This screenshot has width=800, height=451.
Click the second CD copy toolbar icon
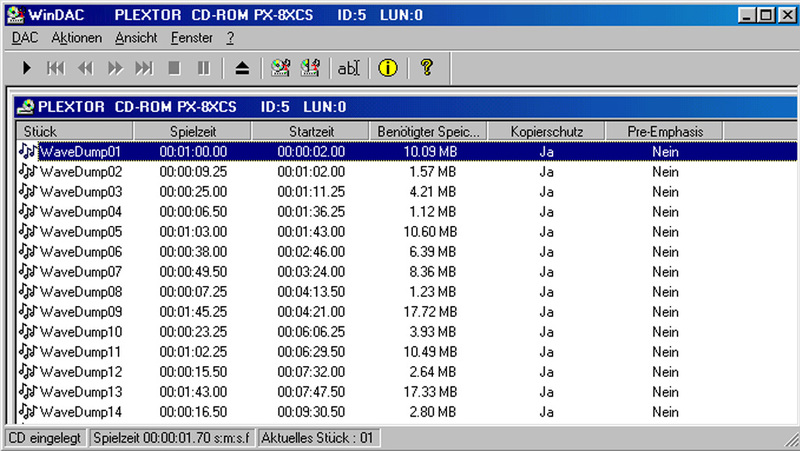pos(310,68)
